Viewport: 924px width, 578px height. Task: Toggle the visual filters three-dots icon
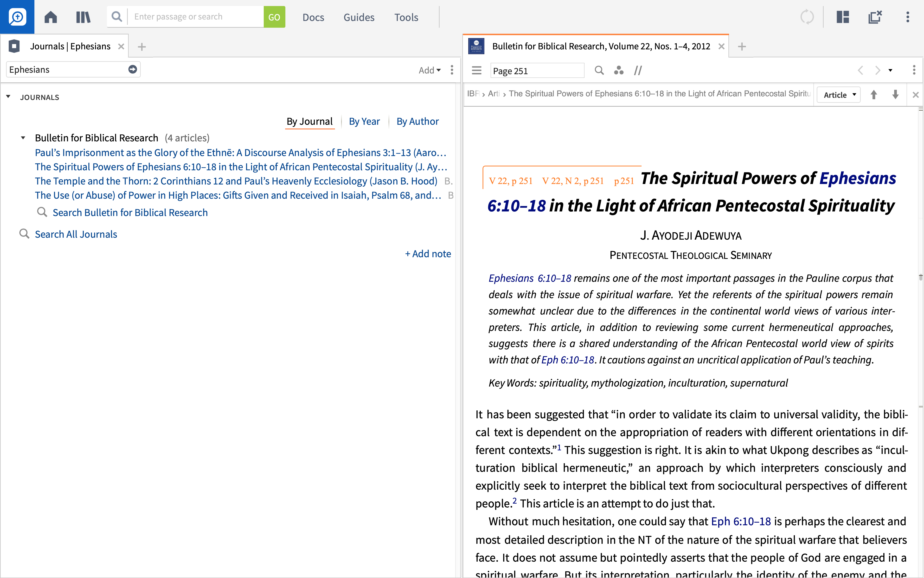tap(619, 70)
